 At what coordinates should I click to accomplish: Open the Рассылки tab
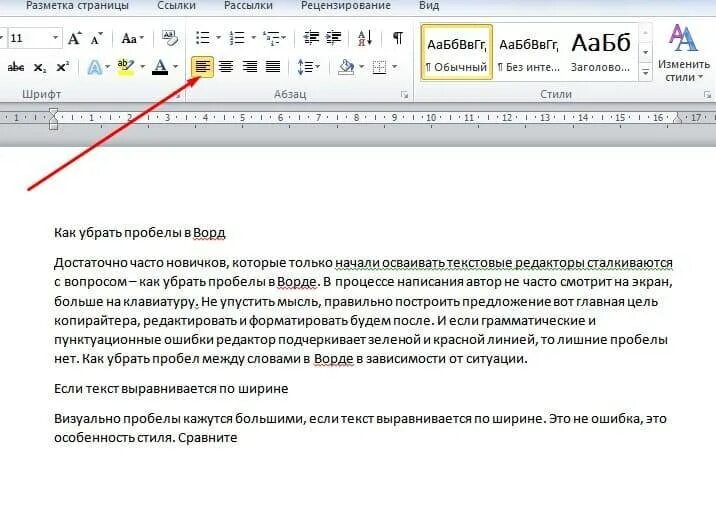[248, 5]
